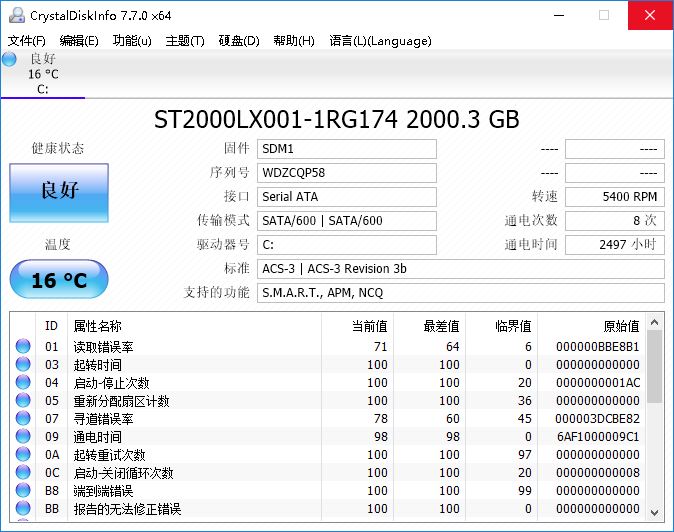This screenshot has height=532, width=674.
Task: Open the 文件(F) menu
Action: [x=27, y=41]
